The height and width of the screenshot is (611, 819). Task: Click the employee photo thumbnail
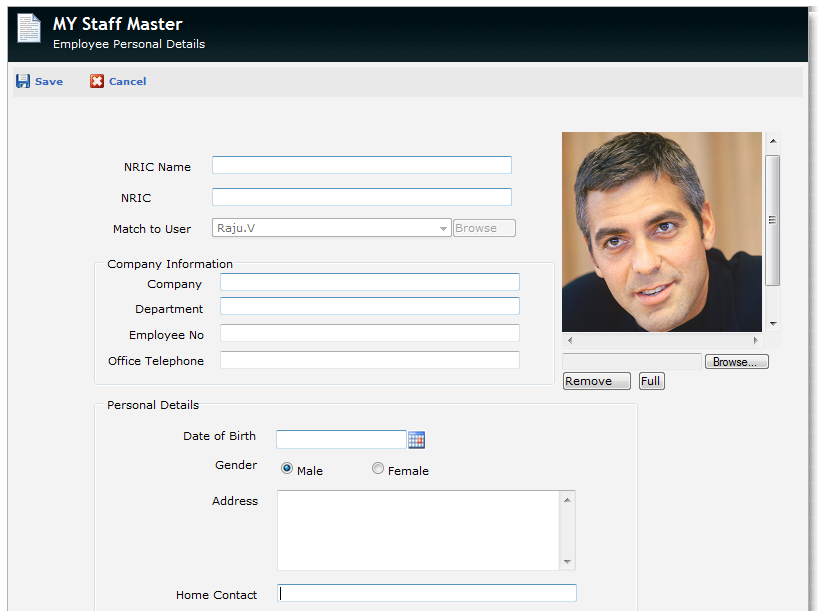662,232
